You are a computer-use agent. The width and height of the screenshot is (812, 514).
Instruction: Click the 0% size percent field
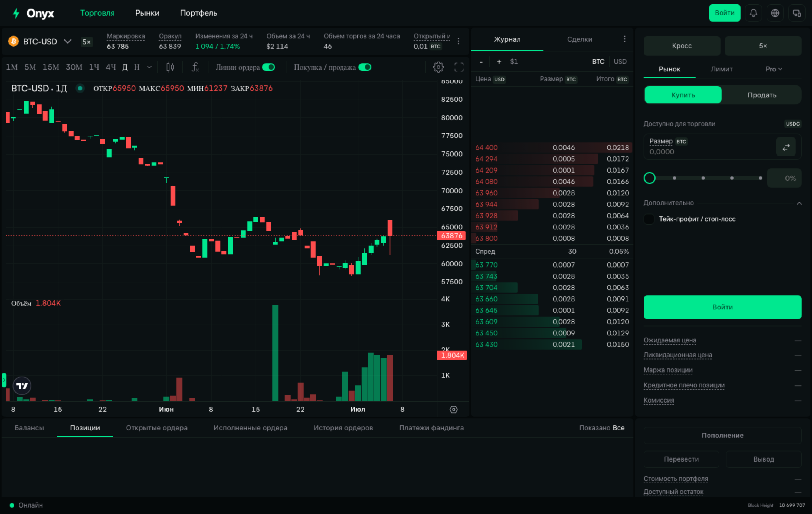(x=784, y=178)
